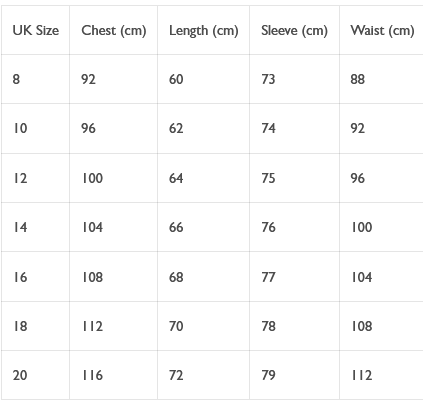Click chest value 92 in size 8 row
Viewport: 423px width, 409px height.
click(x=113, y=79)
